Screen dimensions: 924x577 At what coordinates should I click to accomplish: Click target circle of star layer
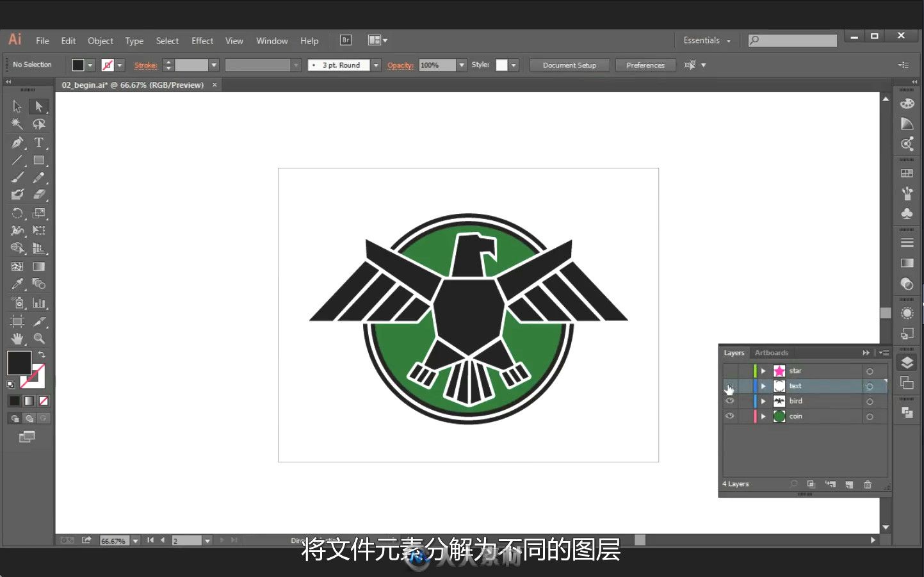tap(870, 371)
